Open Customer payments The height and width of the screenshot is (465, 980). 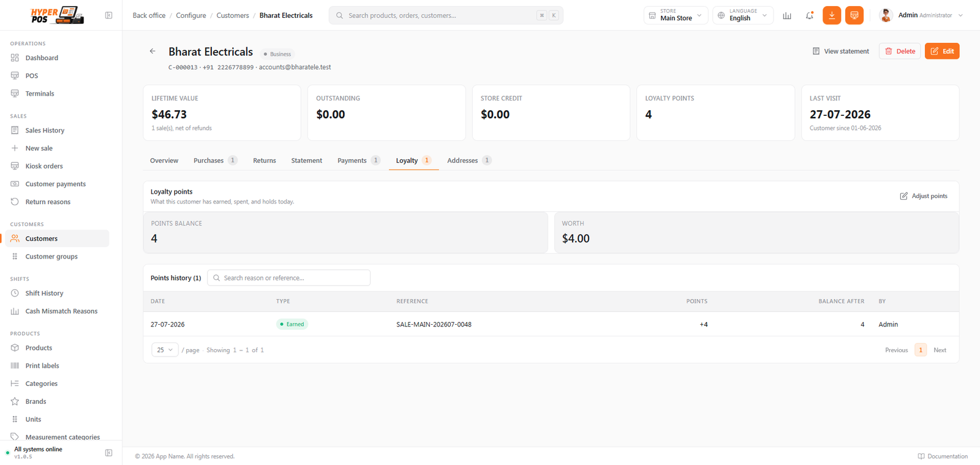(57, 183)
